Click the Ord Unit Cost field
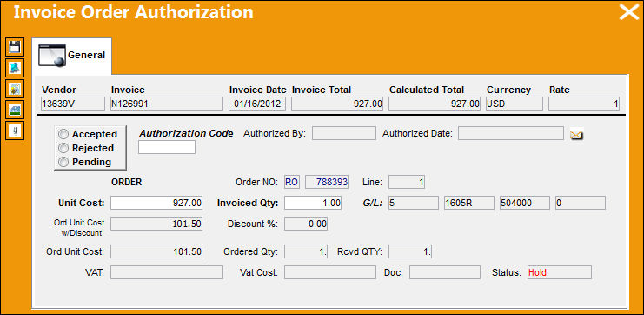This screenshot has height=315, width=644. pyautogui.click(x=156, y=251)
